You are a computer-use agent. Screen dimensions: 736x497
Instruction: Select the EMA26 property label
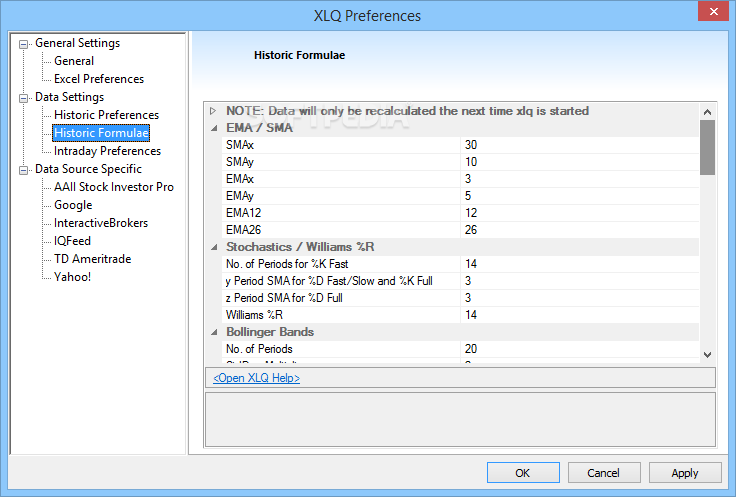click(x=243, y=230)
